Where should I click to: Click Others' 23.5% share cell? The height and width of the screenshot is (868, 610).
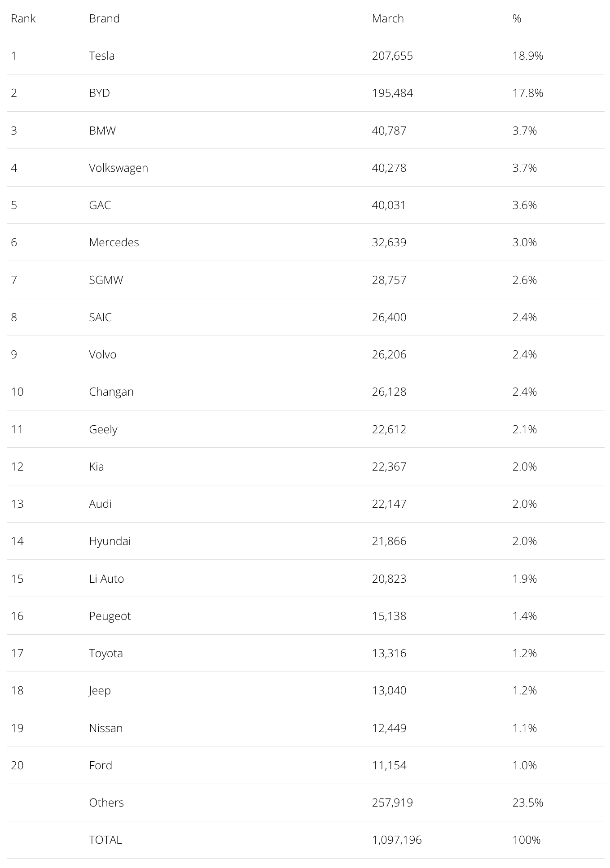(528, 803)
